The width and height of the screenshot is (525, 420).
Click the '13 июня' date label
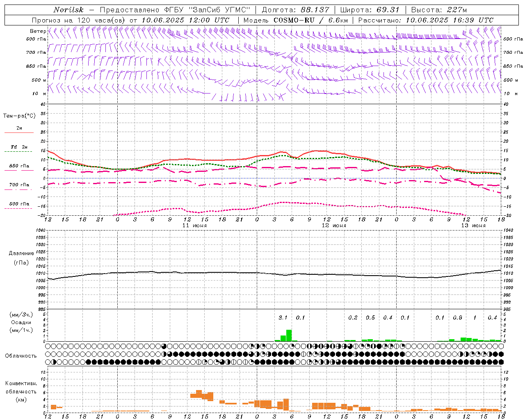pyautogui.click(x=473, y=226)
